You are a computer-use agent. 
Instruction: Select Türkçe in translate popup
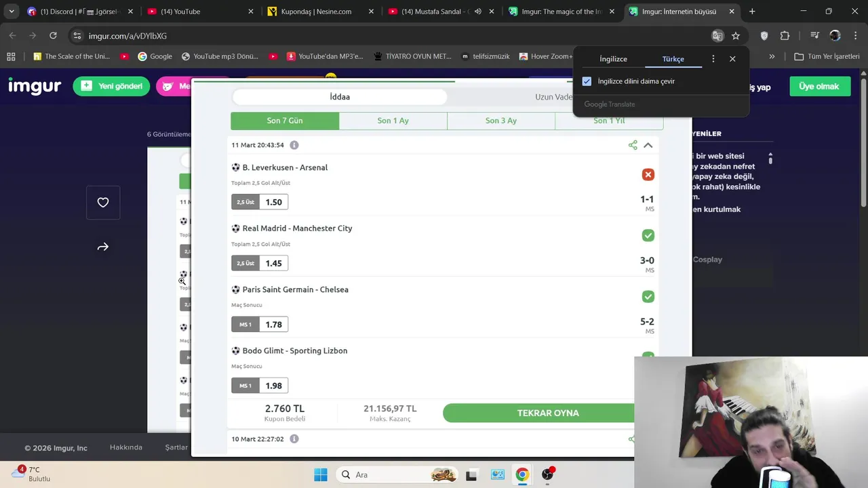point(673,59)
